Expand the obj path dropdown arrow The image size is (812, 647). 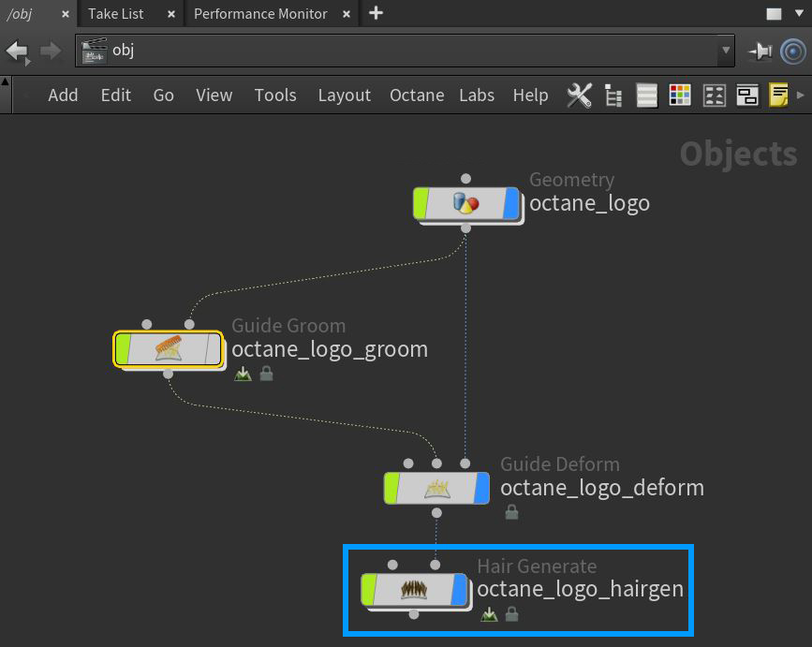coord(725,51)
